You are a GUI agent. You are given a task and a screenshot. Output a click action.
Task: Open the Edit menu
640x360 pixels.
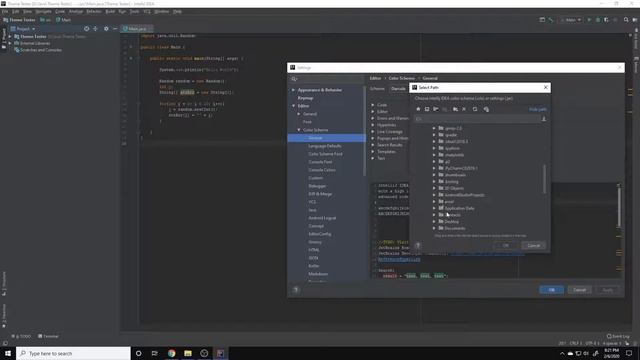coord(15,11)
